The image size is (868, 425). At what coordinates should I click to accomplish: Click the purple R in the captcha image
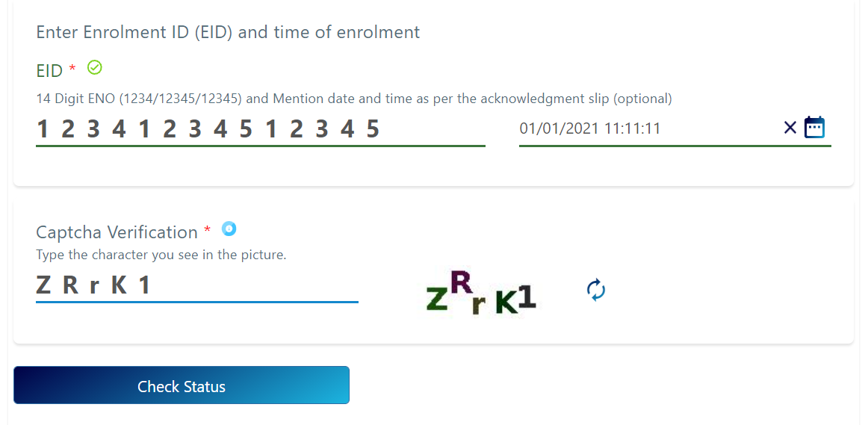[x=462, y=283]
